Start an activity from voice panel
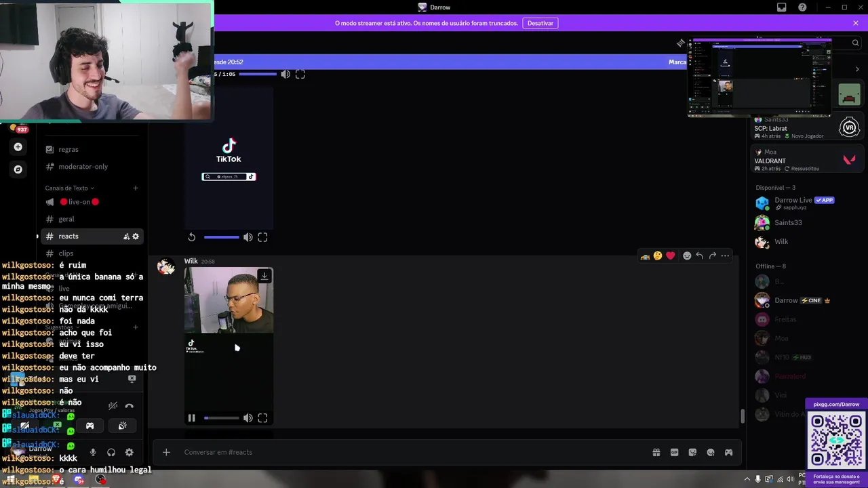Image resolution: width=868 pixels, height=488 pixels. click(90, 426)
